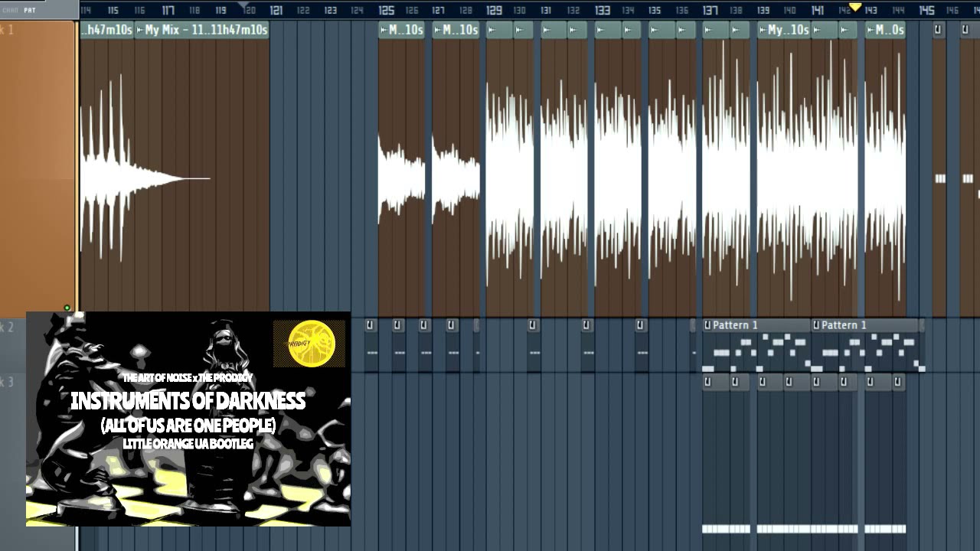Viewport: 980px width, 551px height.
Task: Open menu of M..10s clip at bar 127
Action: [438, 30]
